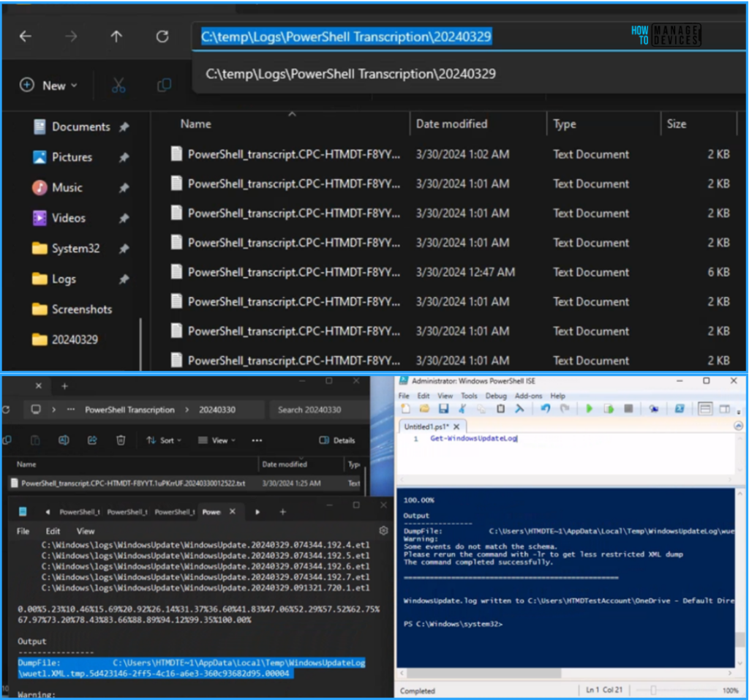This screenshot has height=700, width=749.
Task: Click sidebar scrollbar in top Explorer window
Action: (140, 344)
